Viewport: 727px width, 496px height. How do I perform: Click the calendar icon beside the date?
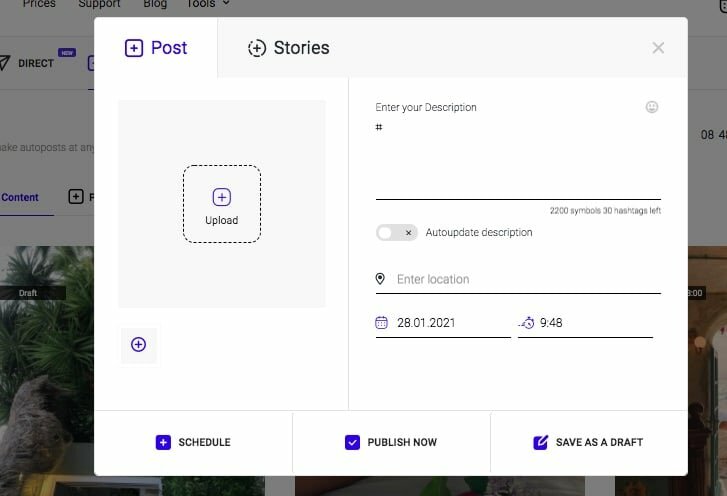tap(381, 323)
